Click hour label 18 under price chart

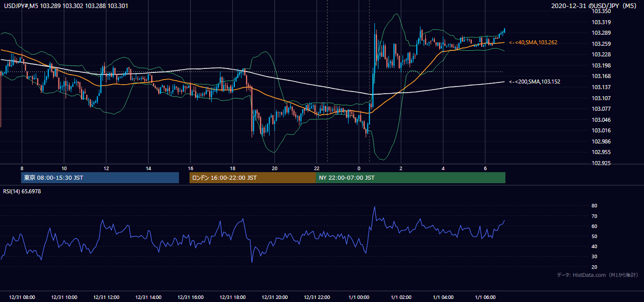click(232, 168)
